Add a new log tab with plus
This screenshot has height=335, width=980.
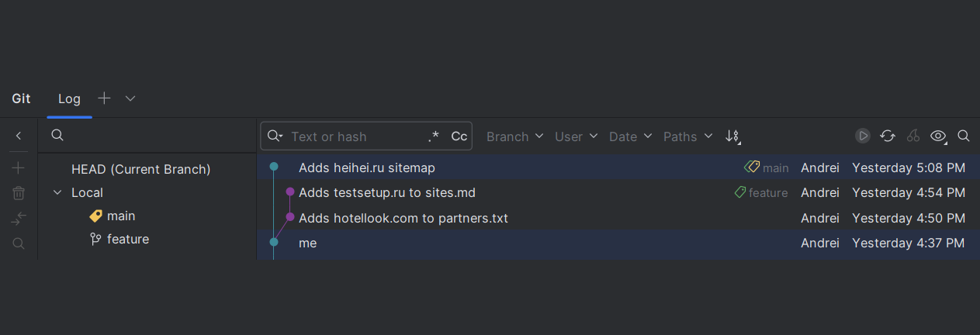point(104,98)
